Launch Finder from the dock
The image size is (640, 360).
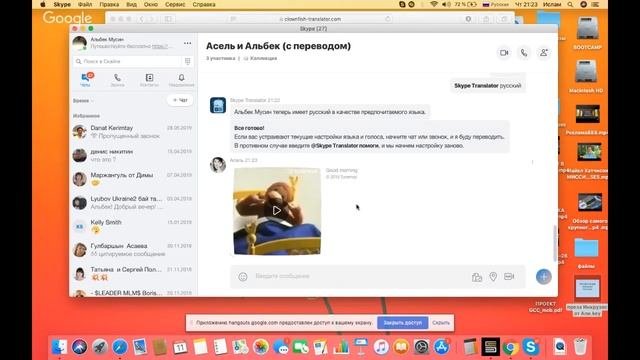[x=60, y=347]
